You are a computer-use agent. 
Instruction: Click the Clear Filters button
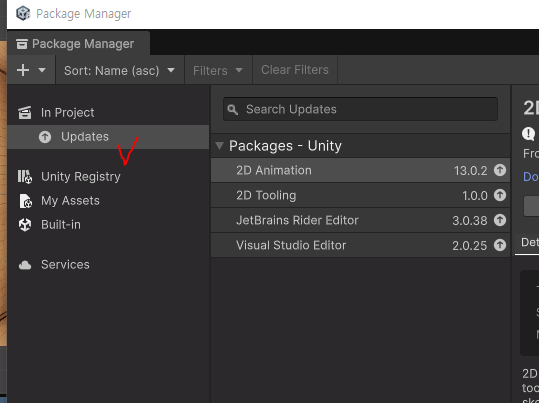click(295, 70)
